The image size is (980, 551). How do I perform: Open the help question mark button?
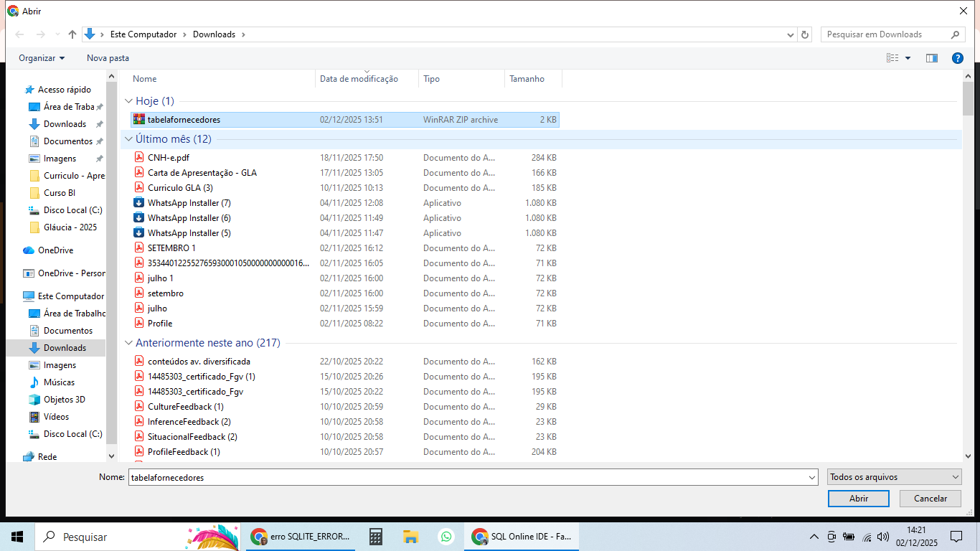pyautogui.click(x=957, y=58)
